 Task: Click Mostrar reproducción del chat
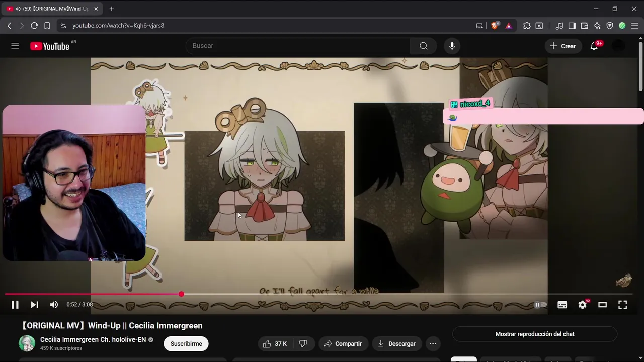(535, 334)
